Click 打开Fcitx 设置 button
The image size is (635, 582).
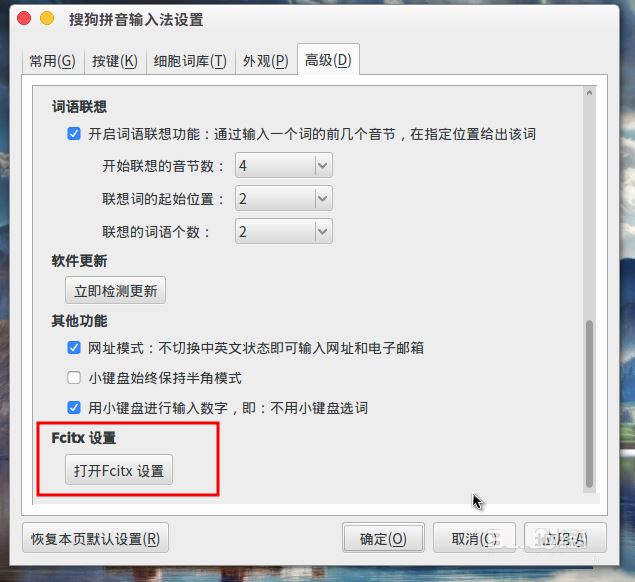pos(119,470)
